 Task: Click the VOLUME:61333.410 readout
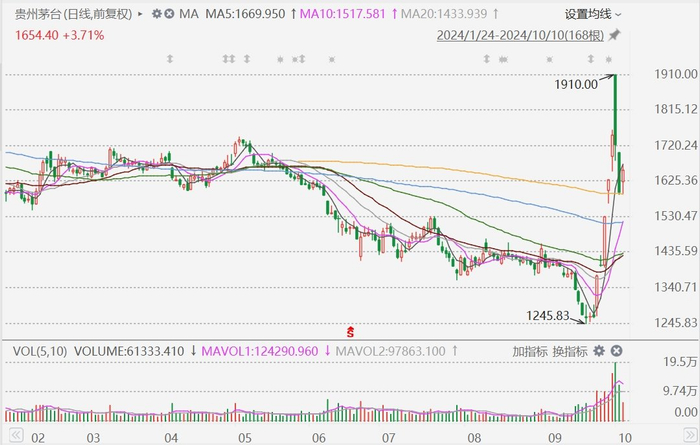point(129,351)
